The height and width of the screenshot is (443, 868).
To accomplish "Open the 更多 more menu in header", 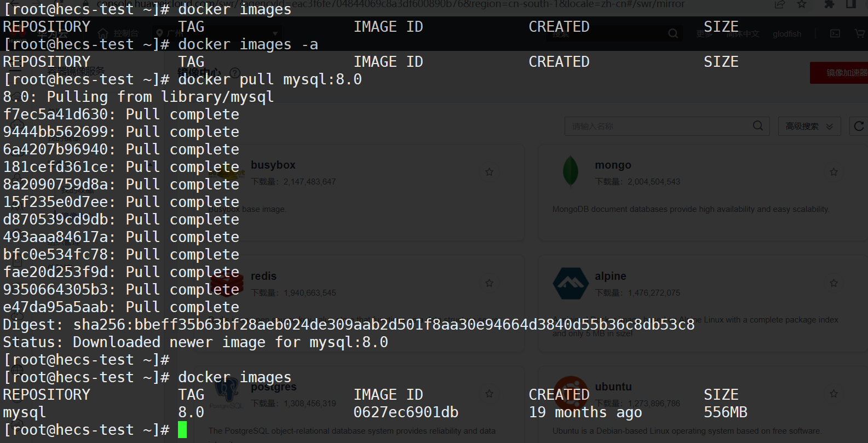I will click(704, 34).
